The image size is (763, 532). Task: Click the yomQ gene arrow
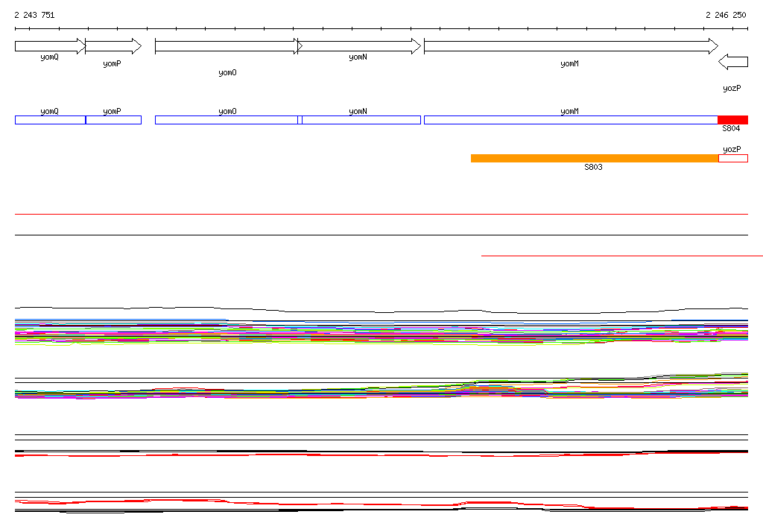click(x=50, y=46)
